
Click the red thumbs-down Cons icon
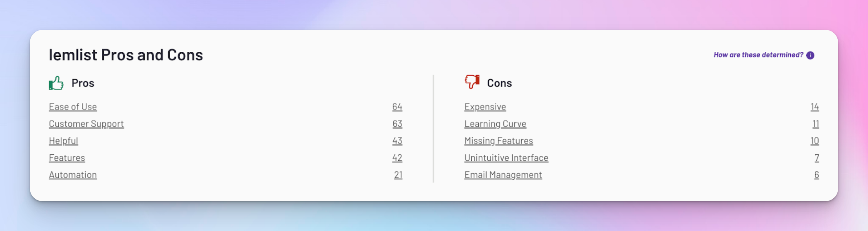(472, 82)
